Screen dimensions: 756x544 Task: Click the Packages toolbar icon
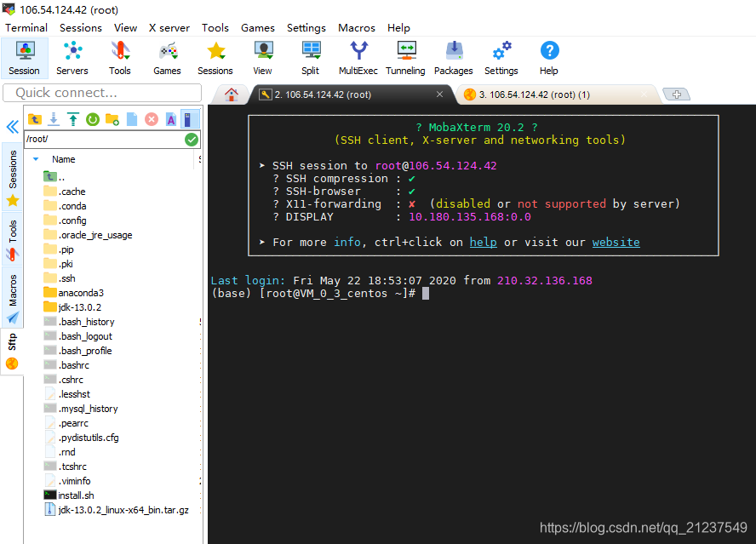pyautogui.click(x=454, y=59)
